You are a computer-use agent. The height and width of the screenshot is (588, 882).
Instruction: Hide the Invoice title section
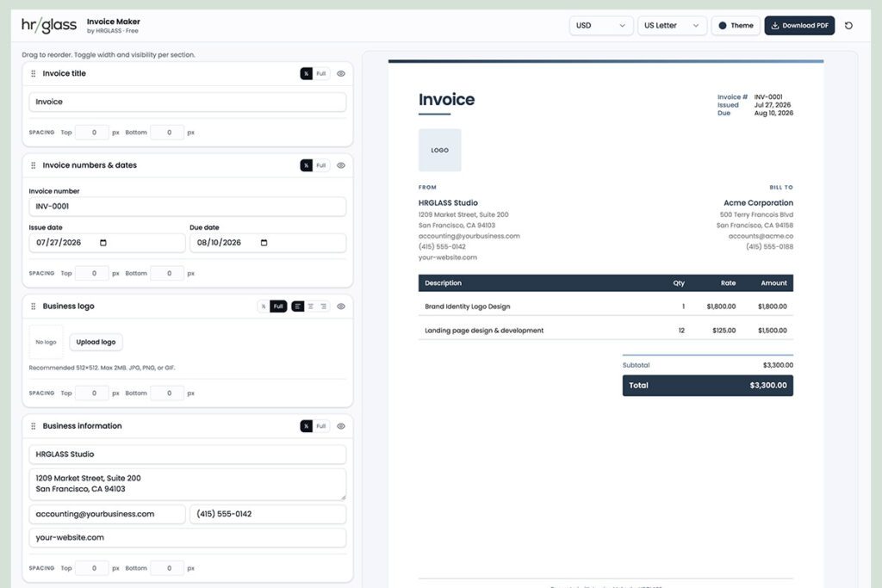(x=341, y=74)
